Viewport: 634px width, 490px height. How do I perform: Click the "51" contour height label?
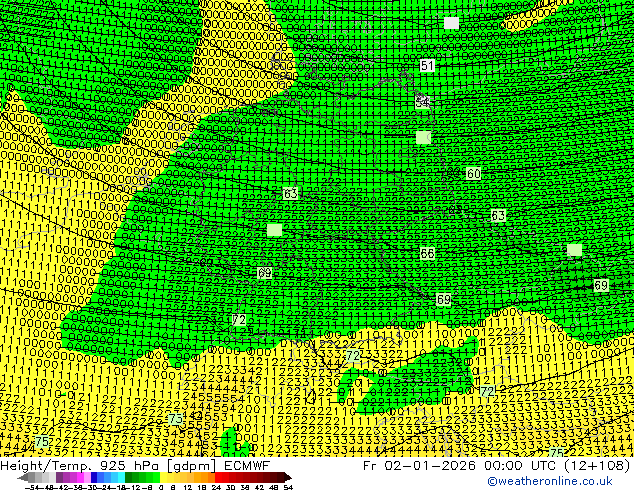[x=427, y=65]
